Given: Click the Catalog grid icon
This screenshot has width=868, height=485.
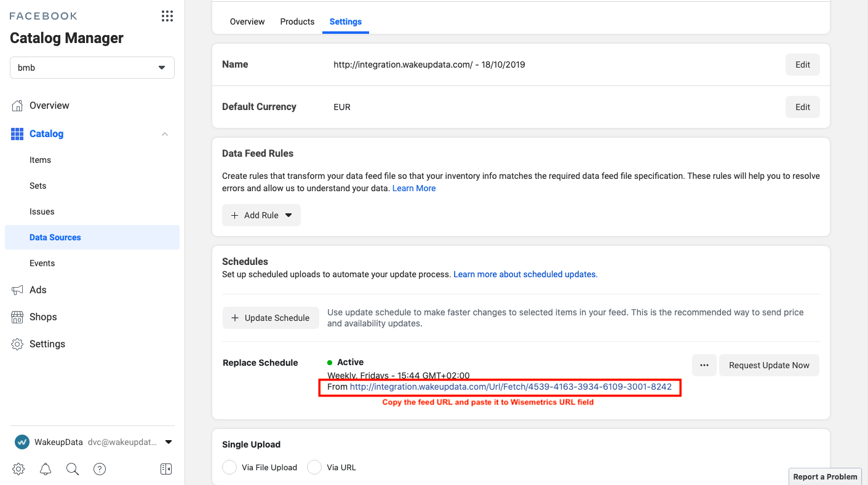Looking at the screenshot, I should [x=17, y=134].
